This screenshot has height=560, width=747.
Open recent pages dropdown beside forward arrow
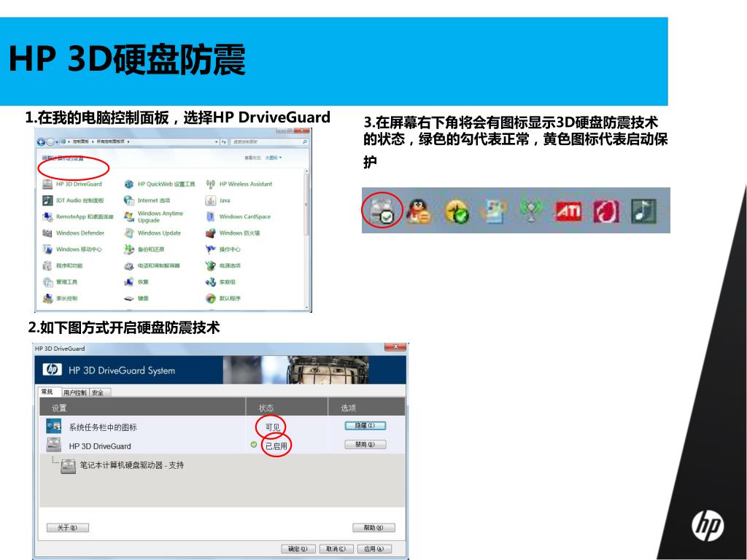click(57, 142)
